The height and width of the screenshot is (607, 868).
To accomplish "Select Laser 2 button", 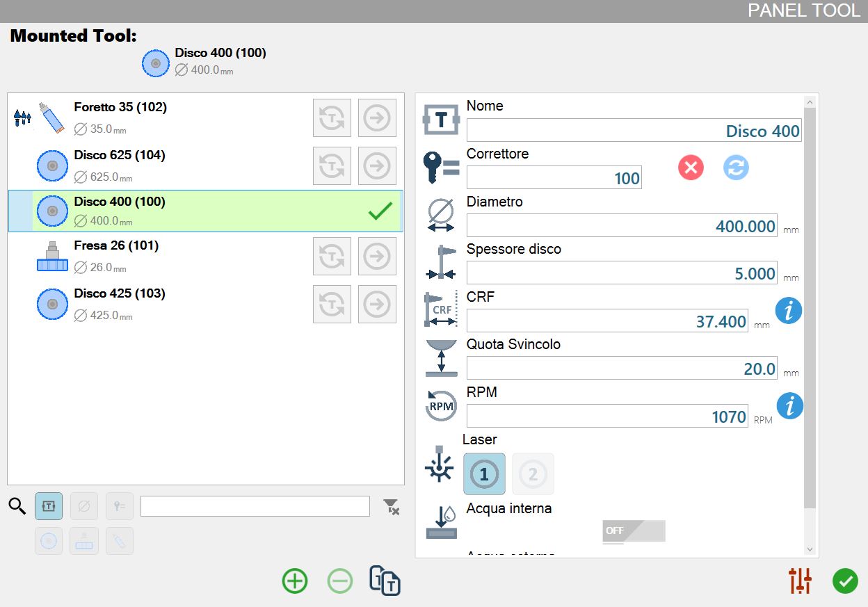I will point(533,474).
